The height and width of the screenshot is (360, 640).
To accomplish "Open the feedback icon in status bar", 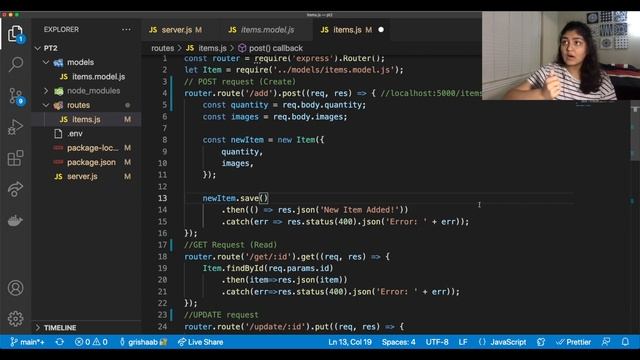I will point(606,342).
